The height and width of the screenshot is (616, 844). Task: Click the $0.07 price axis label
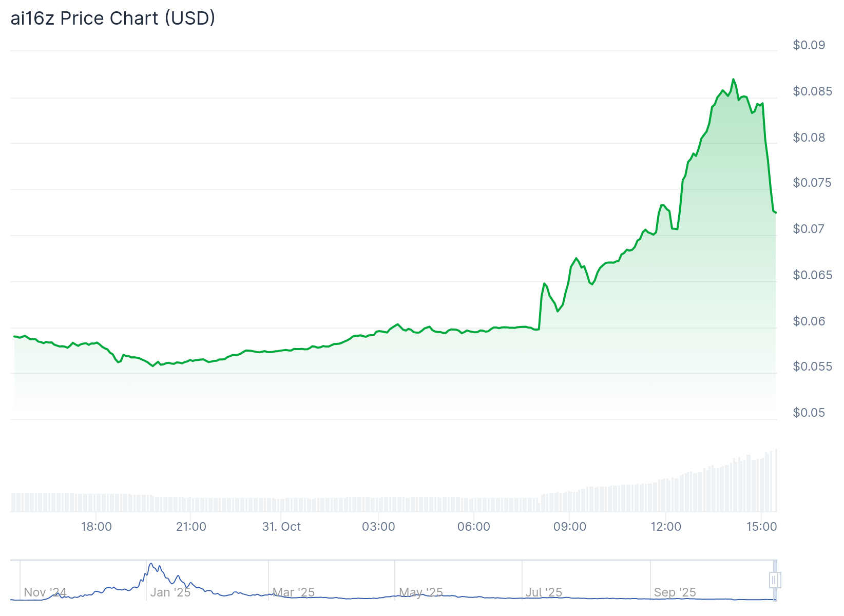coord(809,229)
